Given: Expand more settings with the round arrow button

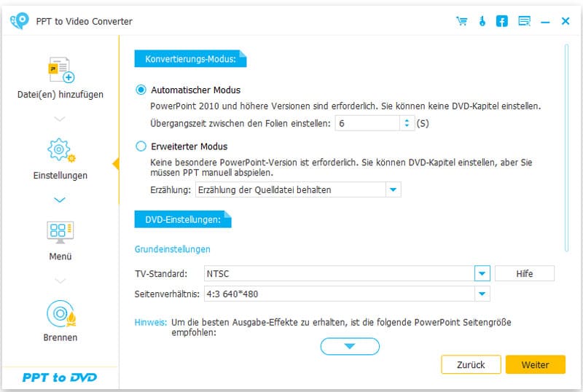Looking at the screenshot, I should click(x=350, y=346).
